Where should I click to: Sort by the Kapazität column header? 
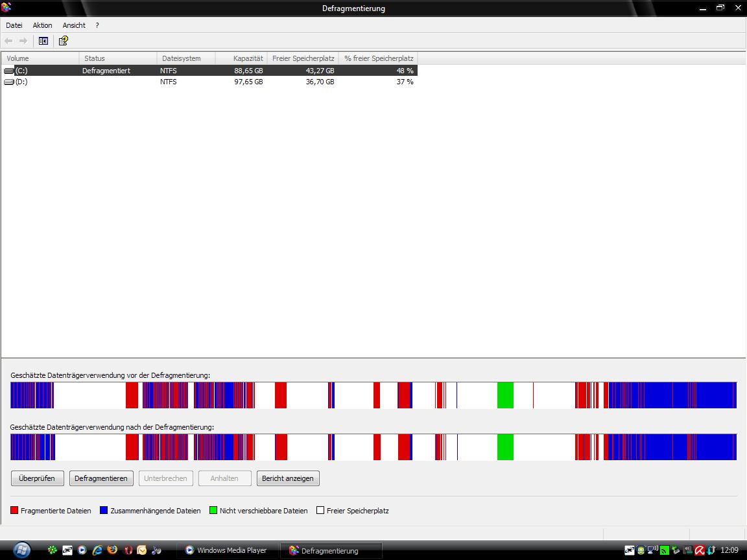click(x=240, y=58)
